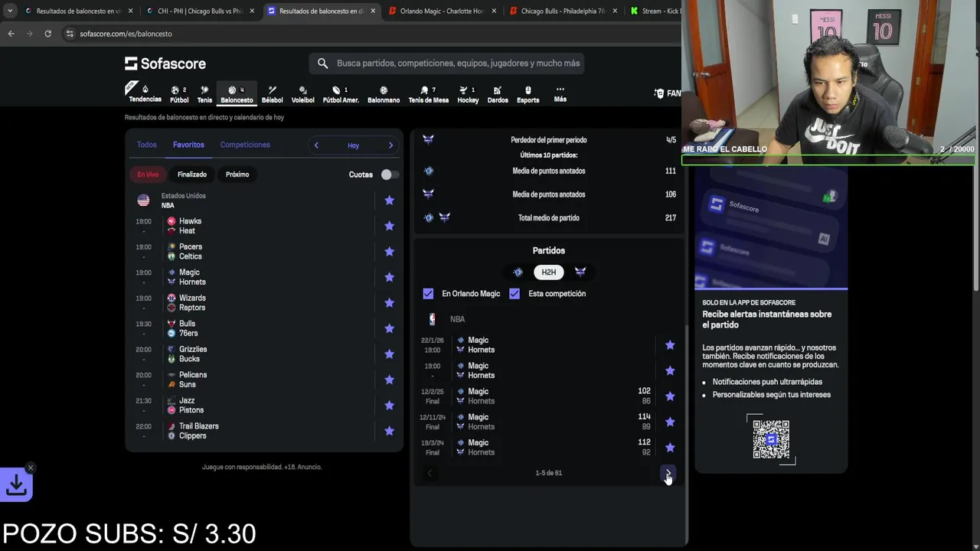Star the 12/11/24 Magic Hornets match
This screenshot has width=980, height=551.
pyautogui.click(x=670, y=422)
